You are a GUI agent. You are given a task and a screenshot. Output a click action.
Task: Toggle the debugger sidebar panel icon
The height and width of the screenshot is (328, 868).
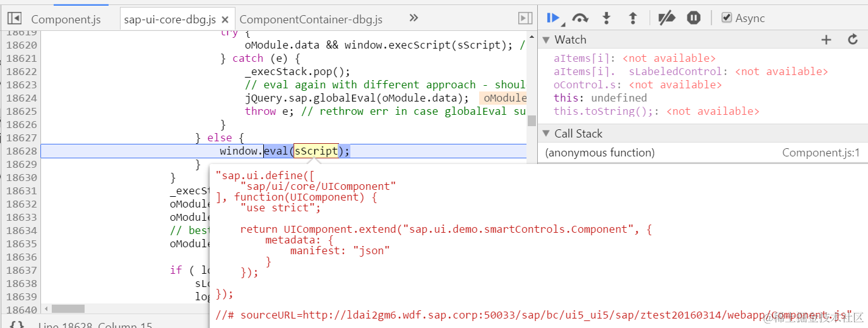(525, 18)
